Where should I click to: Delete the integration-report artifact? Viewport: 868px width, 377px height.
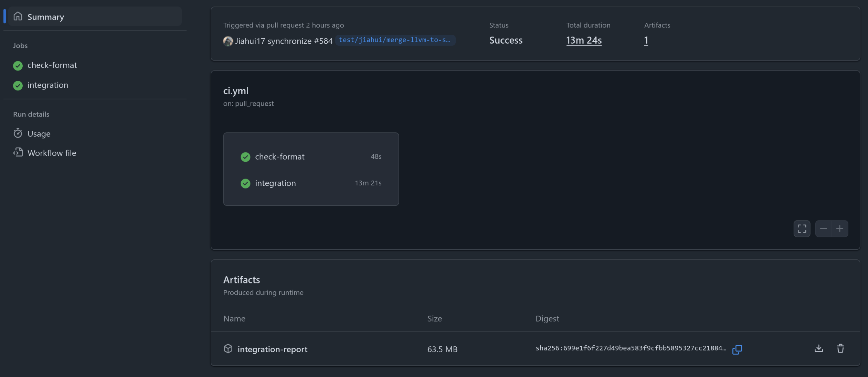840,348
